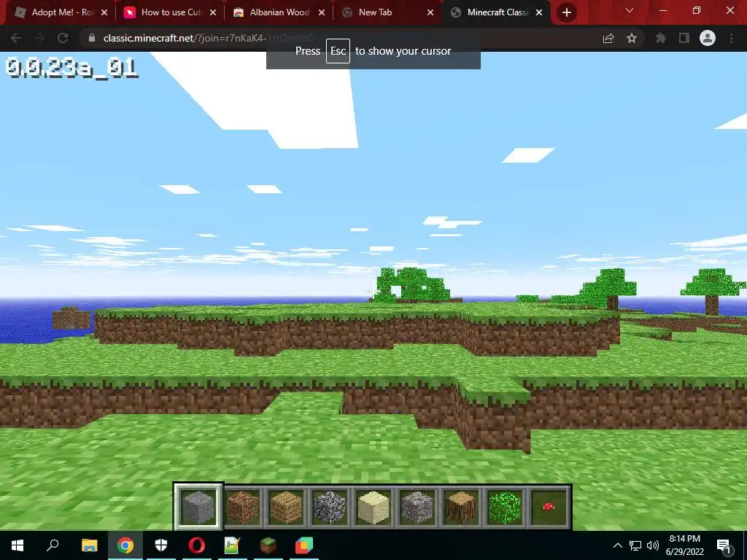Open the Chrome three-dot menu
Screen dimensions: 747x560
(731, 38)
